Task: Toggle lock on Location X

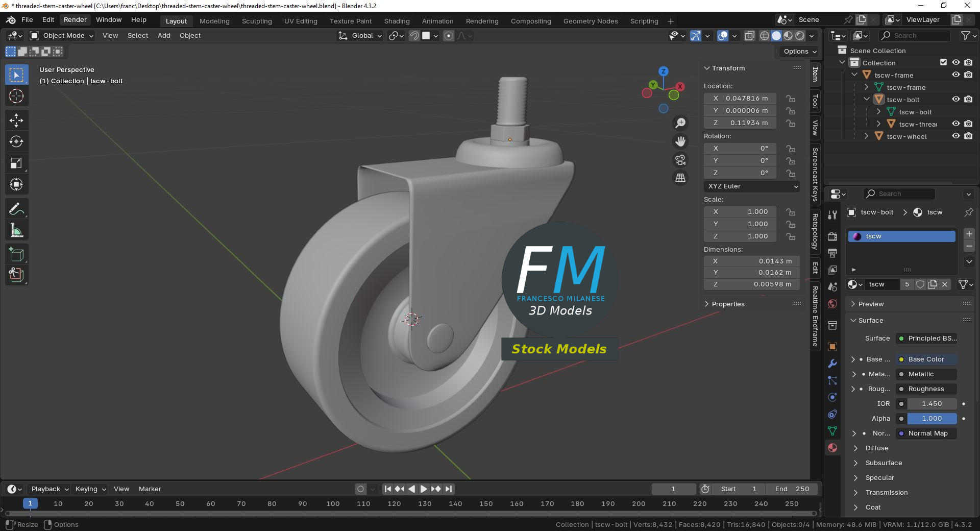Action: click(791, 99)
